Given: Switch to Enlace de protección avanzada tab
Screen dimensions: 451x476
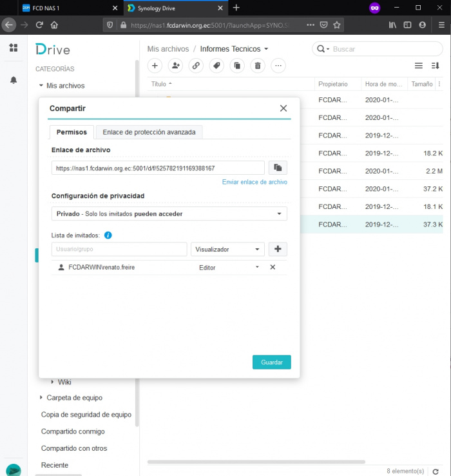Looking at the screenshot, I should (149, 132).
